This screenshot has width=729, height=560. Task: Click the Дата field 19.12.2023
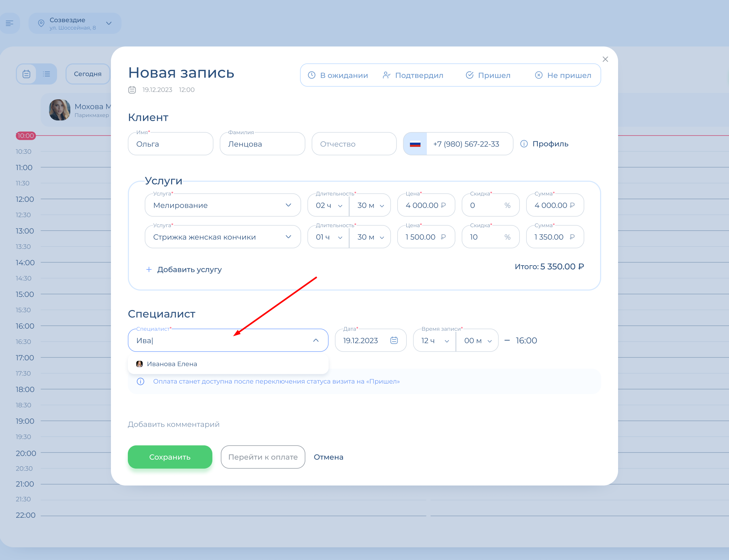coord(370,340)
